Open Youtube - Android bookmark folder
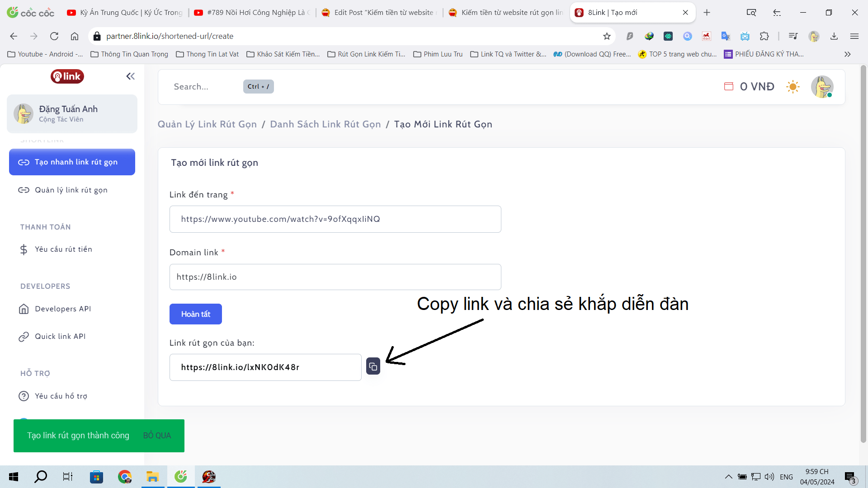Screen dimensions: 868x488 pyautogui.click(x=45, y=54)
